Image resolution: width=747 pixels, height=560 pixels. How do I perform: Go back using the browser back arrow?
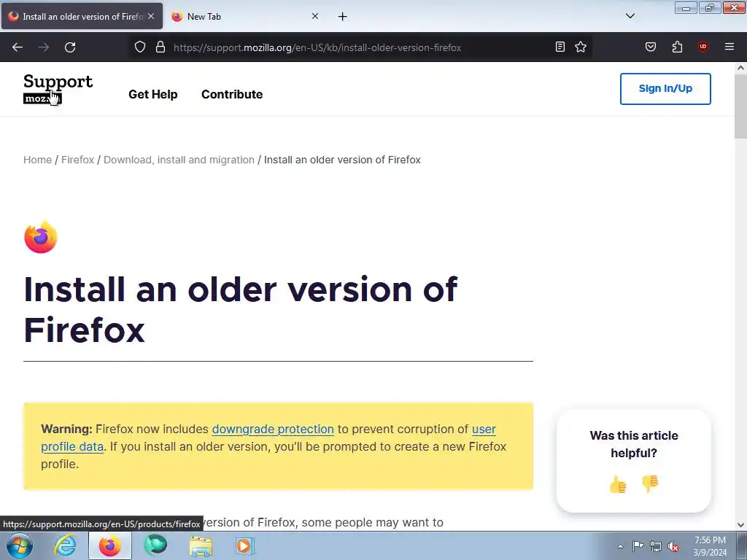pyautogui.click(x=18, y=47)
